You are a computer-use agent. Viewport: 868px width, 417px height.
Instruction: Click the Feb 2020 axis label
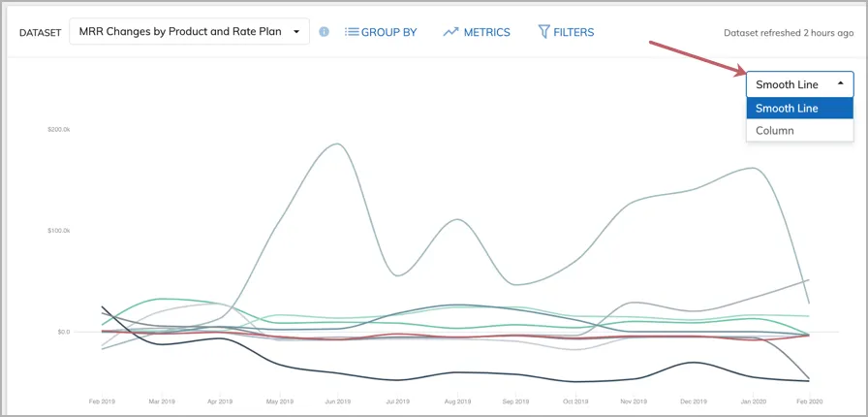coord(809,401)
